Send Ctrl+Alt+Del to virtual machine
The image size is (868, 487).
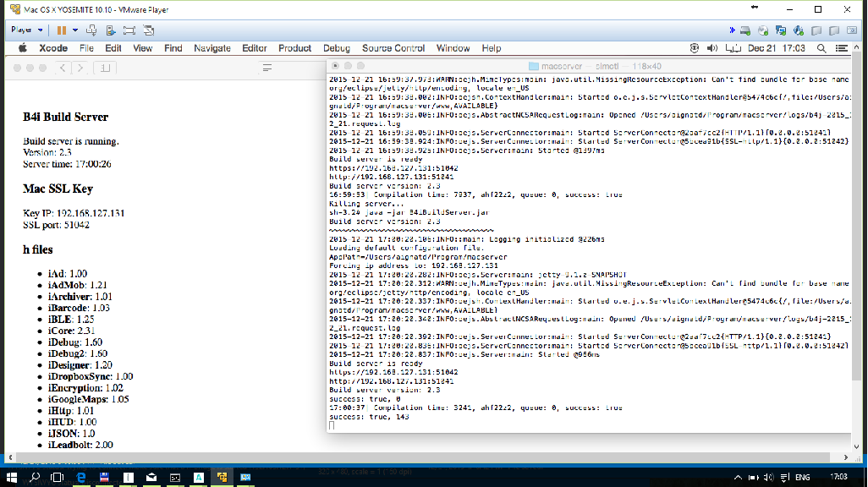point(92,30)
